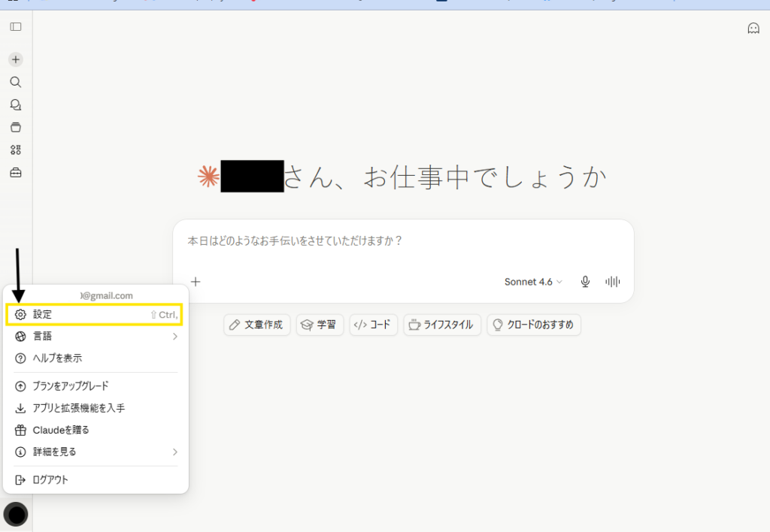Screen dimensions: 770x532
Task: Click Claudeを贈る menu item
Action: tap(95, 430)
